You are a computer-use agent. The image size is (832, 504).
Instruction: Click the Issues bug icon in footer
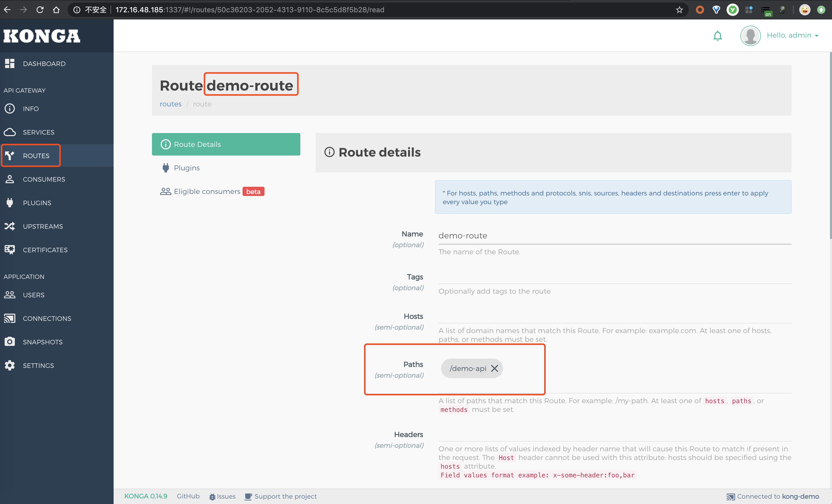pyautogui.click(x=212, y=497)
